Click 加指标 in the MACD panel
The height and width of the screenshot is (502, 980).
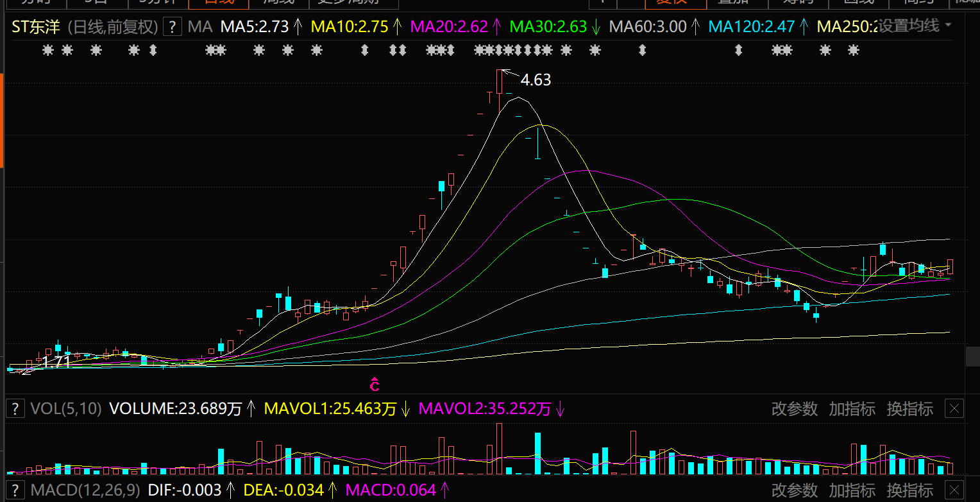point(852,490)
